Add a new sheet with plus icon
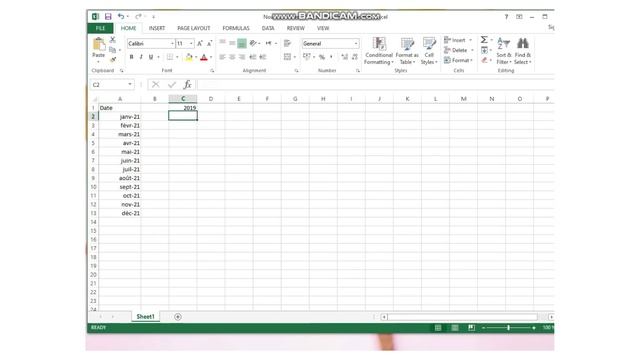This screenshot has height=360, width=640. (x=178, y=317)
